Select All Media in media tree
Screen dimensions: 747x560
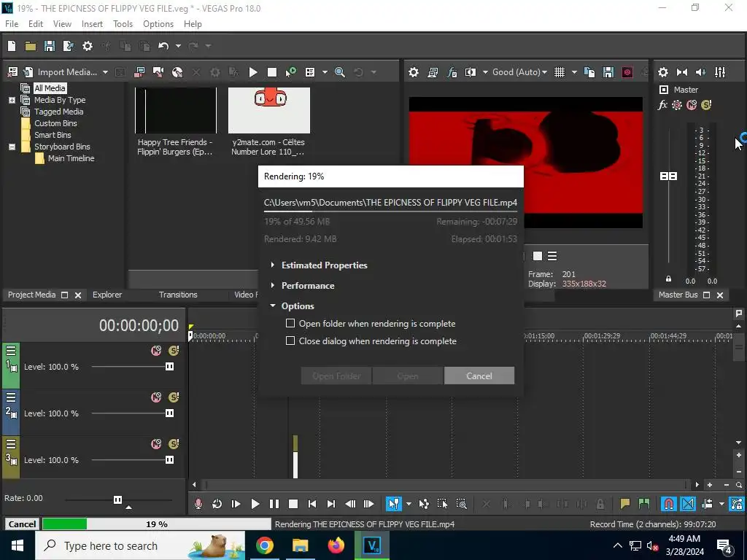(50, 88)
